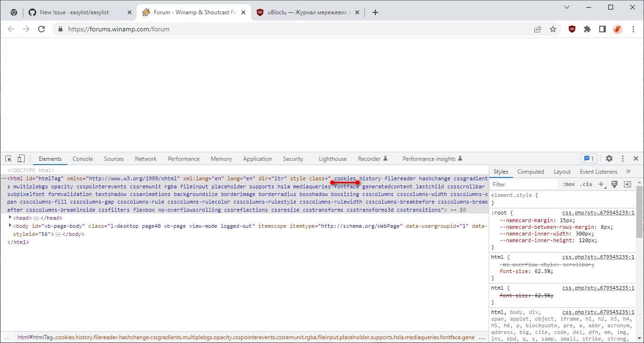
Task: Open the console drawer messages badge
Action: tap(589, 158)
